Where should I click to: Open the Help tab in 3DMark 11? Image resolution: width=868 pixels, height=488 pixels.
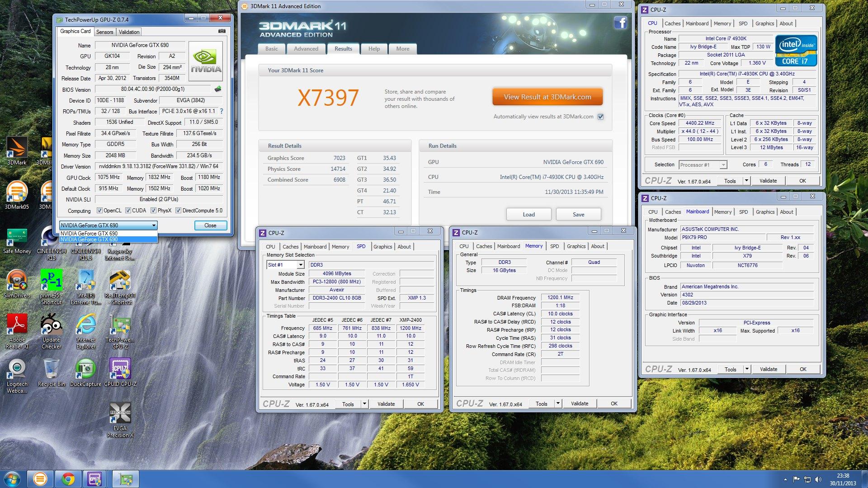point(374,49)
